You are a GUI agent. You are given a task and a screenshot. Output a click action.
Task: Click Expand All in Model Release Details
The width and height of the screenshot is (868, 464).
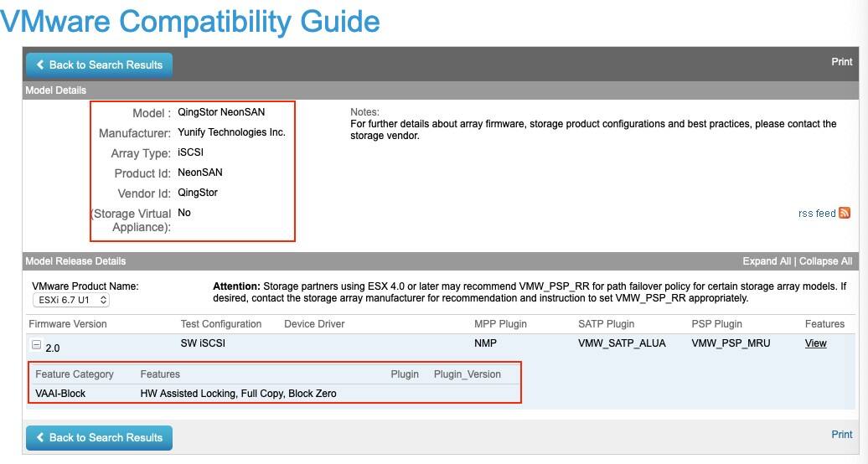coord(766,261)
